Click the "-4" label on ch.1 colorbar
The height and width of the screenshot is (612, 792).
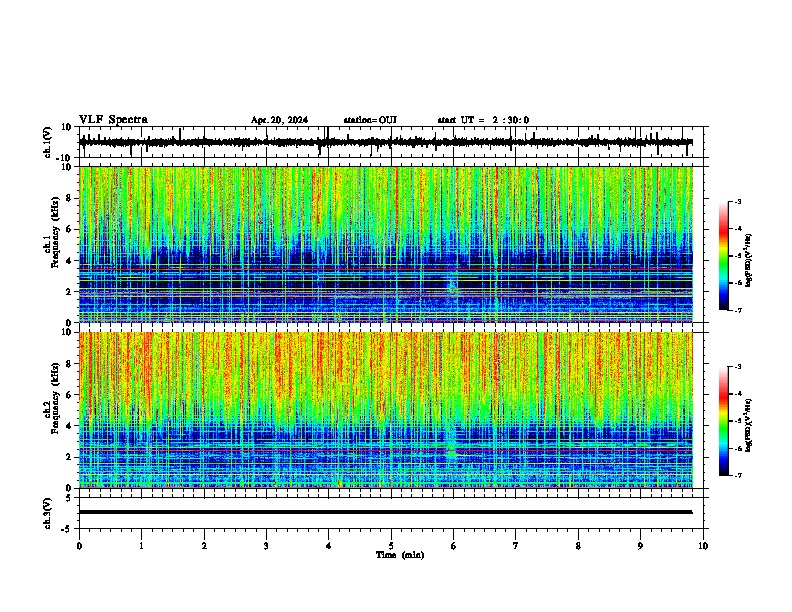[x=738, y=229]
